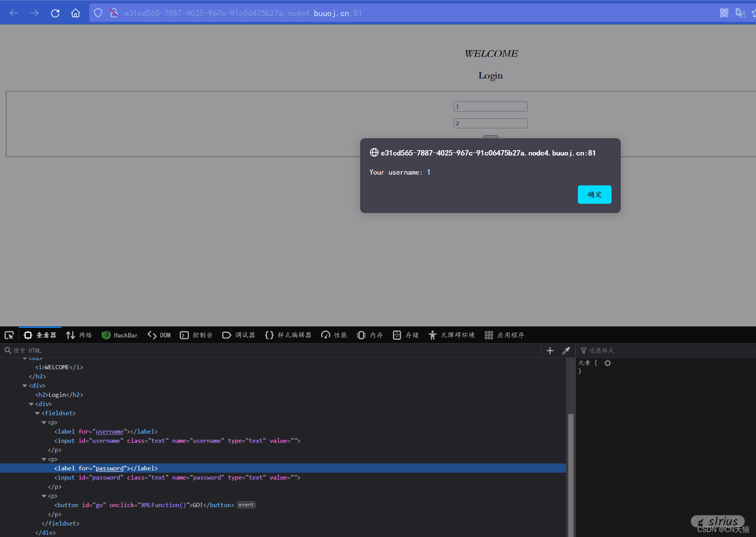The image size is (756, 537).
Task: Click the event badge beside button
Action: click(x=246, y=505)
